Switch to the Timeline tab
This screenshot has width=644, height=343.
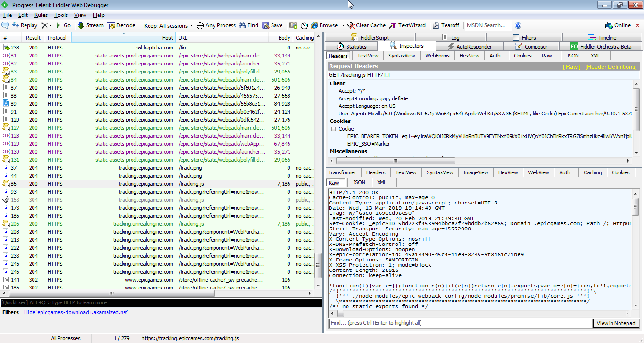click(x=602, y=38)
